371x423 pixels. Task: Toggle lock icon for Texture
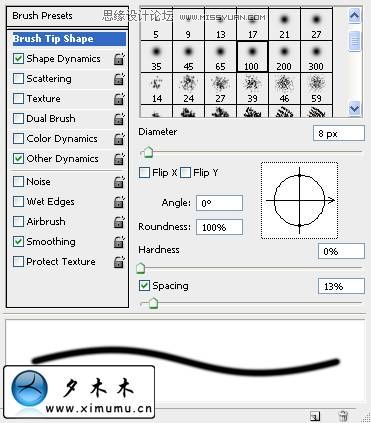(119, 99)
